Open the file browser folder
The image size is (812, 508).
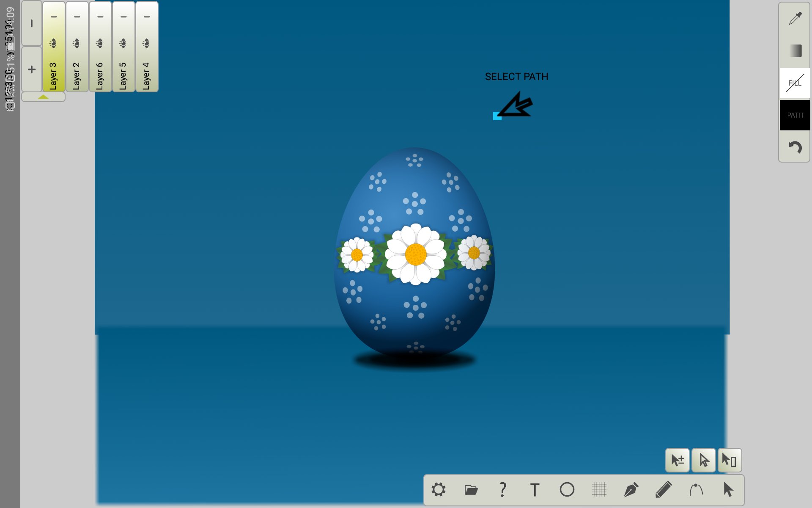471,489
